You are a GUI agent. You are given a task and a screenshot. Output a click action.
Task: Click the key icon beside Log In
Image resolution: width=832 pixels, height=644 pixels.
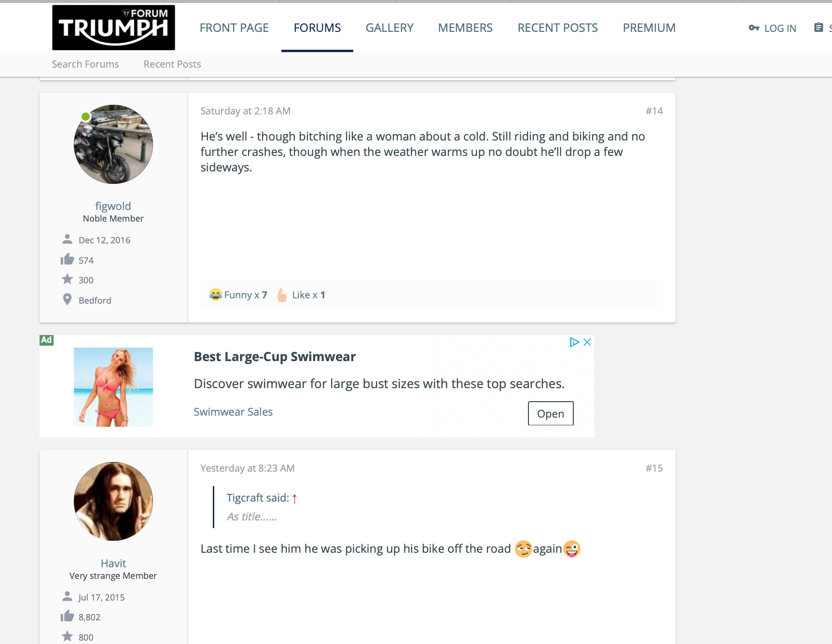click(754, 28)
